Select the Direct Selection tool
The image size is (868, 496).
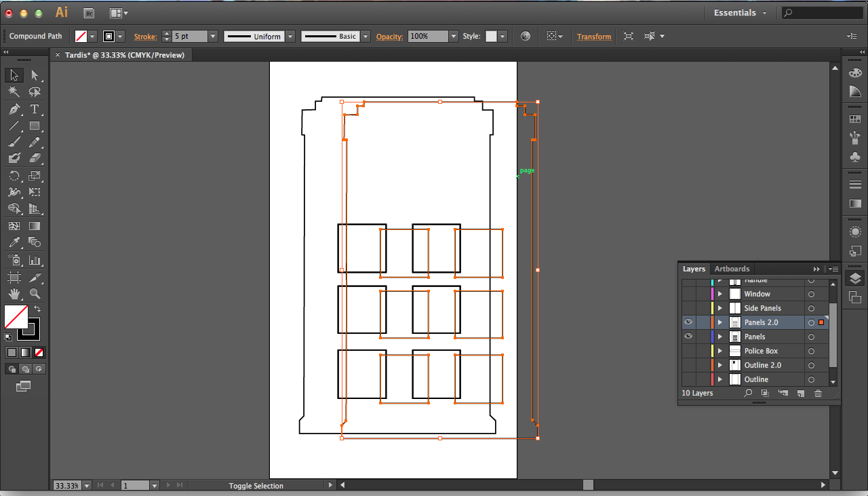coord(35,75)
